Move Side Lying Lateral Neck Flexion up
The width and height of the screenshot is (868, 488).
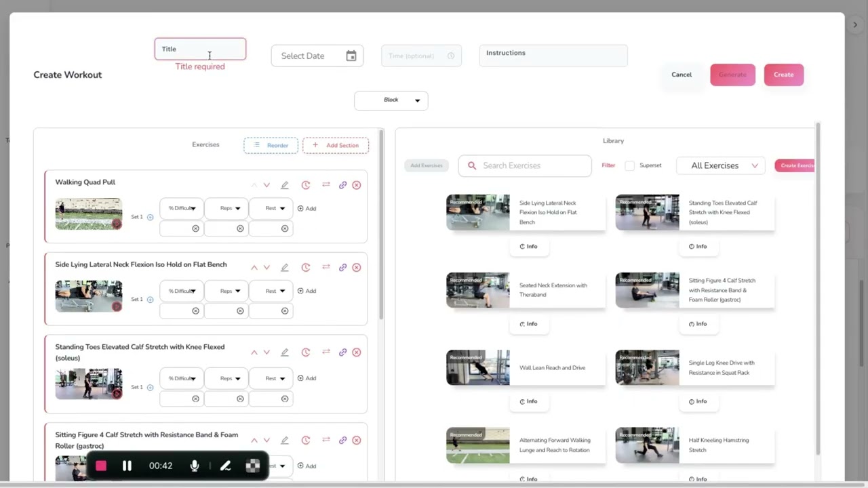pyautogui.click(x=254, y=268)
